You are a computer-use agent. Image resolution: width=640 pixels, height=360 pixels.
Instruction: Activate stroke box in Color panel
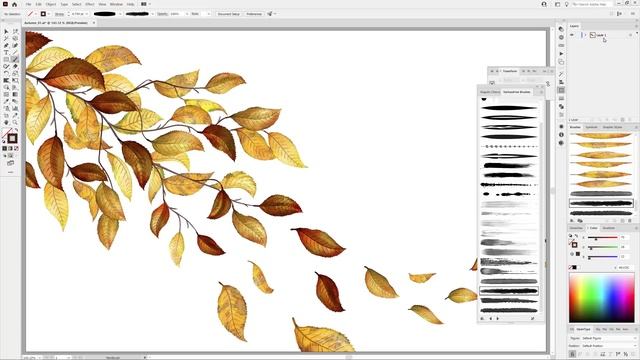(574, 245)
